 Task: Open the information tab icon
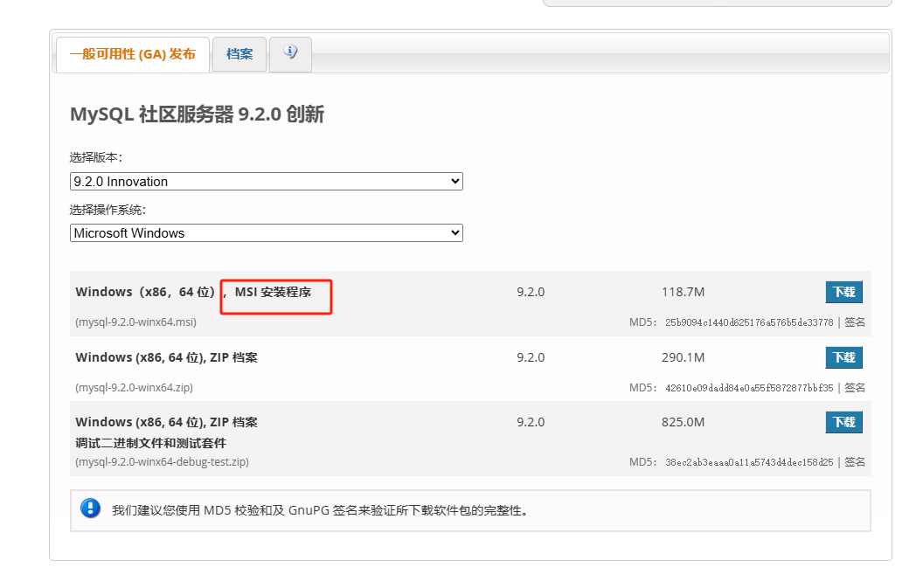click(x=290, y=53)
